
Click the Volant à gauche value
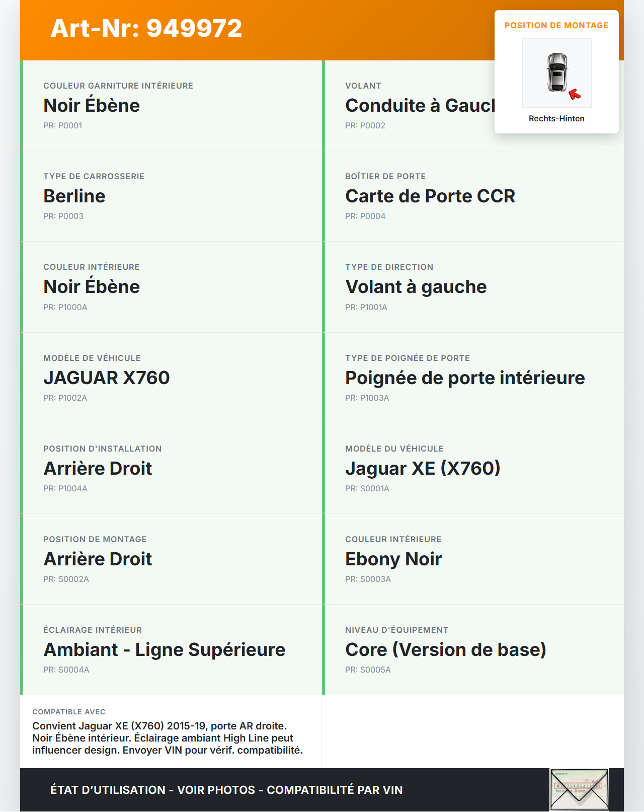(416, 286)
